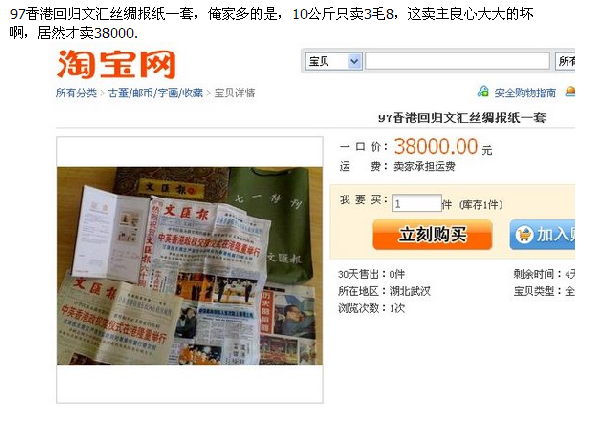The height and width of the screenshot is (422, 606).
Task: Open 古董/邮币/字画/收藏 category link
Action: click(x=155, y=93)
